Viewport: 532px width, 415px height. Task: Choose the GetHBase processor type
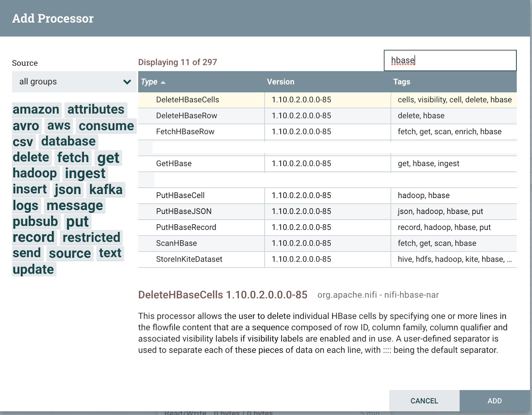point(174,164)
